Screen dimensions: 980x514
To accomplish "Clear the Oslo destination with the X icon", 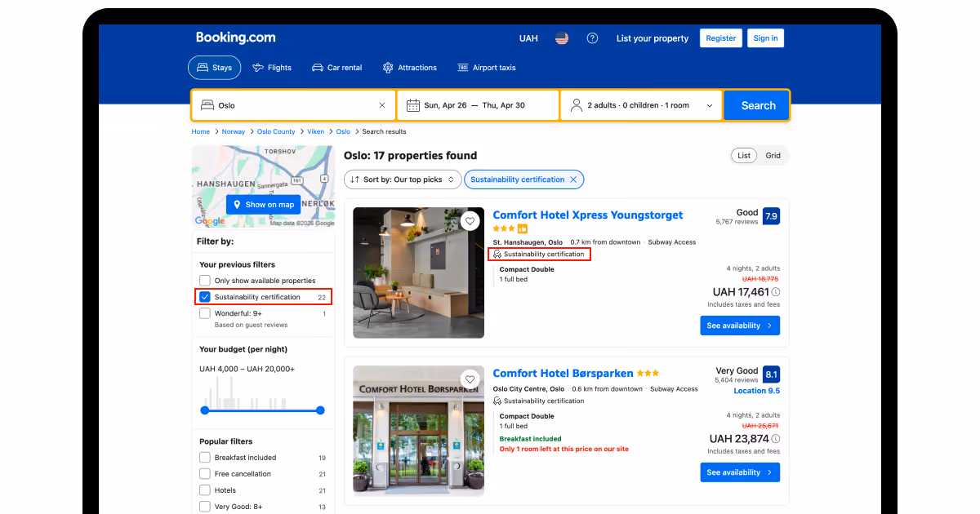I will point(381,104).
